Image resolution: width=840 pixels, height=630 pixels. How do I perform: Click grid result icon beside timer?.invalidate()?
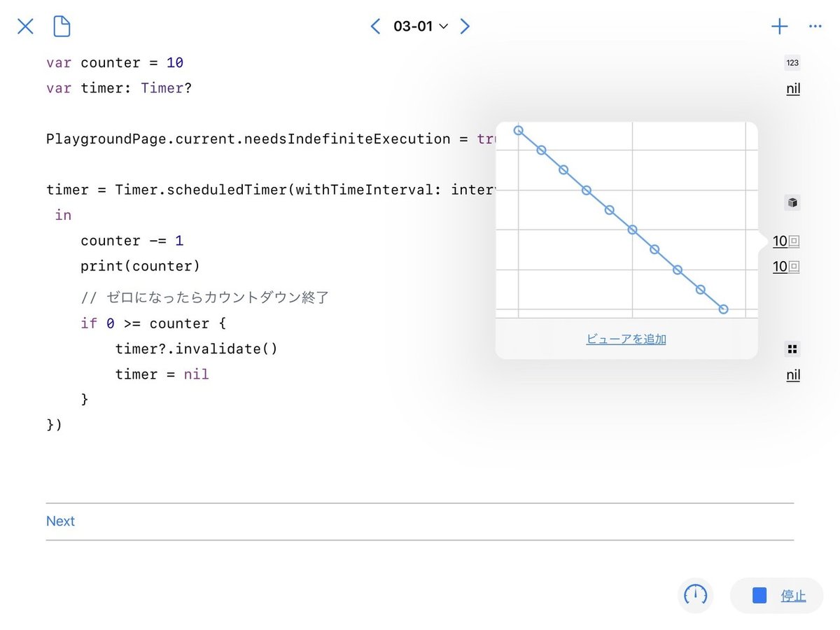tap(792, 349)
